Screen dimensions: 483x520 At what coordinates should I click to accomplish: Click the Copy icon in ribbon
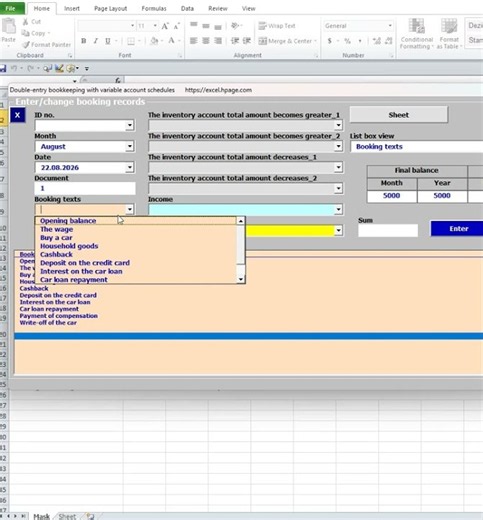(x=26, y=33)
